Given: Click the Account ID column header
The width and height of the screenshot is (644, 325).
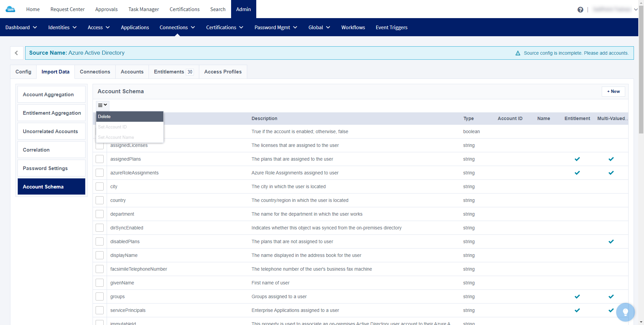Looking at the screenshot, I should tap(510, 118).
